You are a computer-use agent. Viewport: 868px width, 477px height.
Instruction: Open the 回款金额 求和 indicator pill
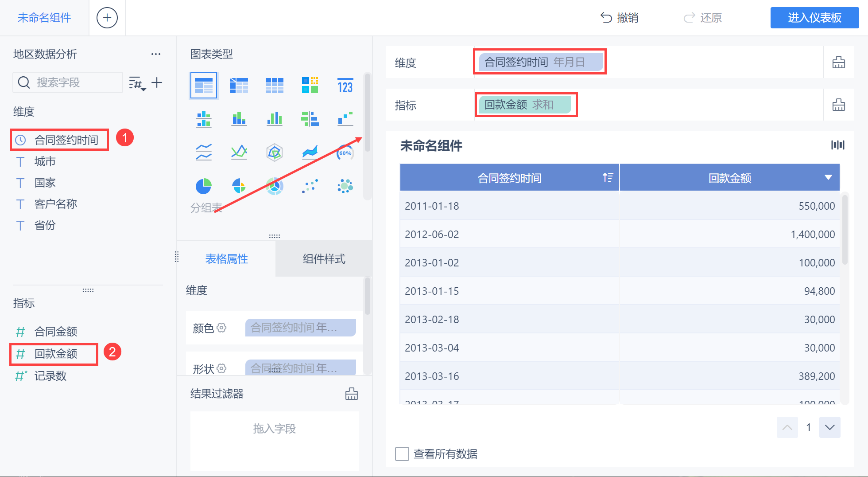click(525, 105)
